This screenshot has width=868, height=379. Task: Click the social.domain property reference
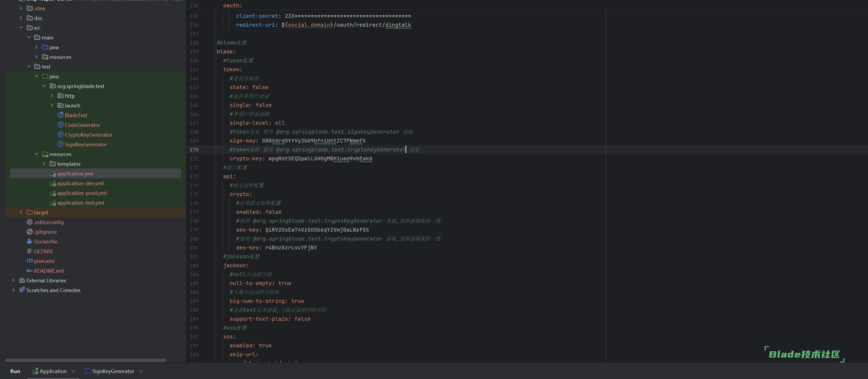(x=309, y=25)
